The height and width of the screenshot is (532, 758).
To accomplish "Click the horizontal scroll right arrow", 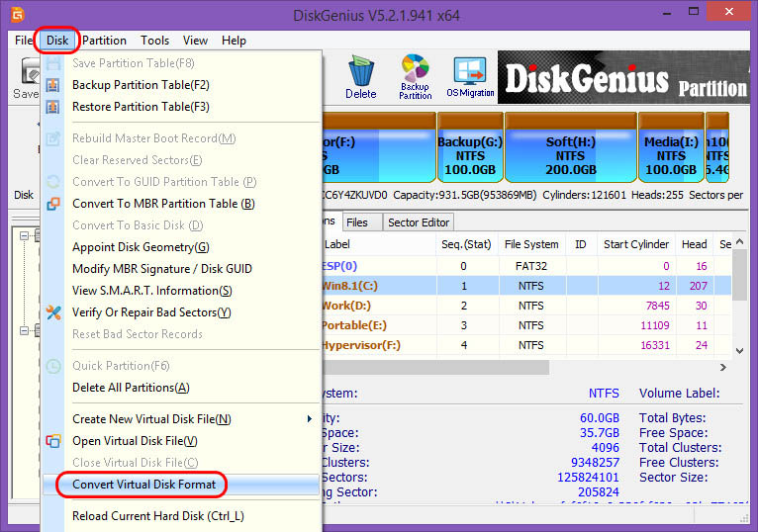I will 723,368.
